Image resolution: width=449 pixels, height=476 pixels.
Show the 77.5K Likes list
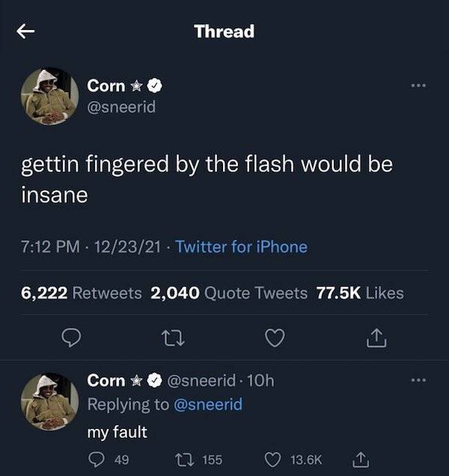pyautogui.click(x=360, y=293)
